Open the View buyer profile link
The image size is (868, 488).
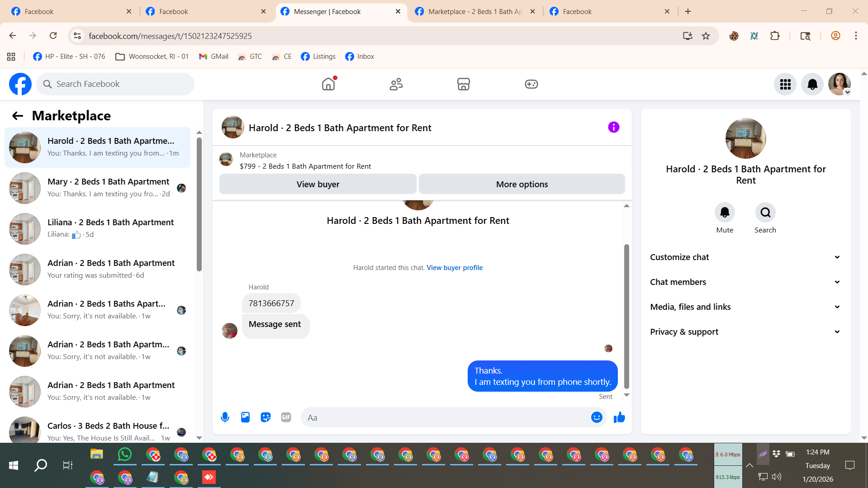(x=455, y=268)
